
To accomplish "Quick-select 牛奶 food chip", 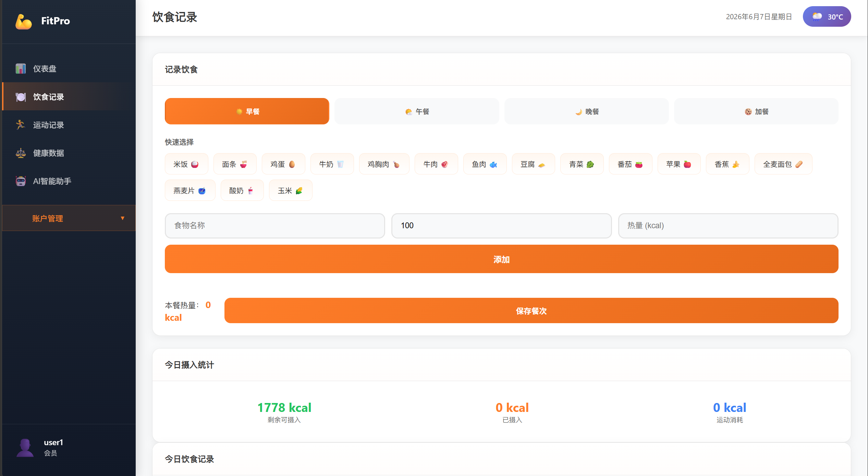I will coord(332,164).
